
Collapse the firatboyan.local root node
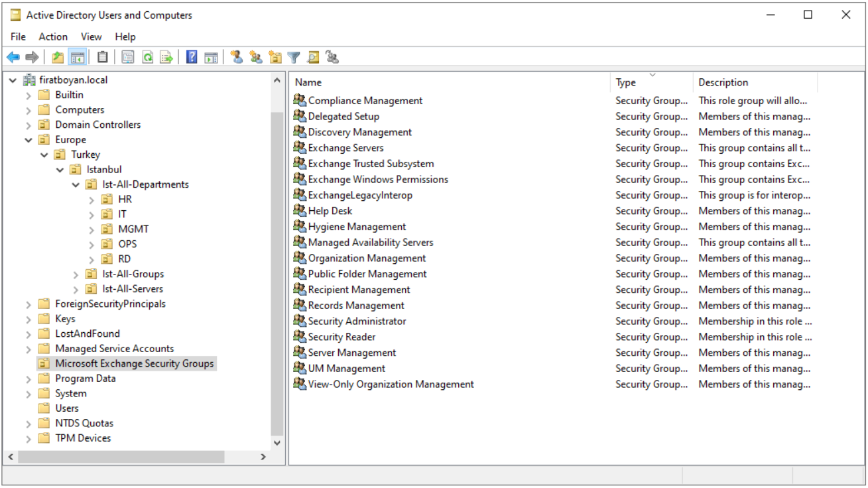(x=13, y=80)
